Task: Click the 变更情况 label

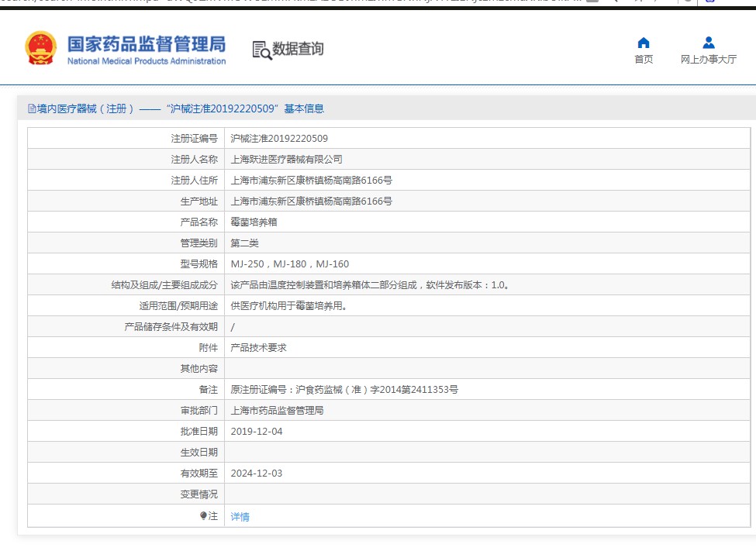Action: point(199,494)
